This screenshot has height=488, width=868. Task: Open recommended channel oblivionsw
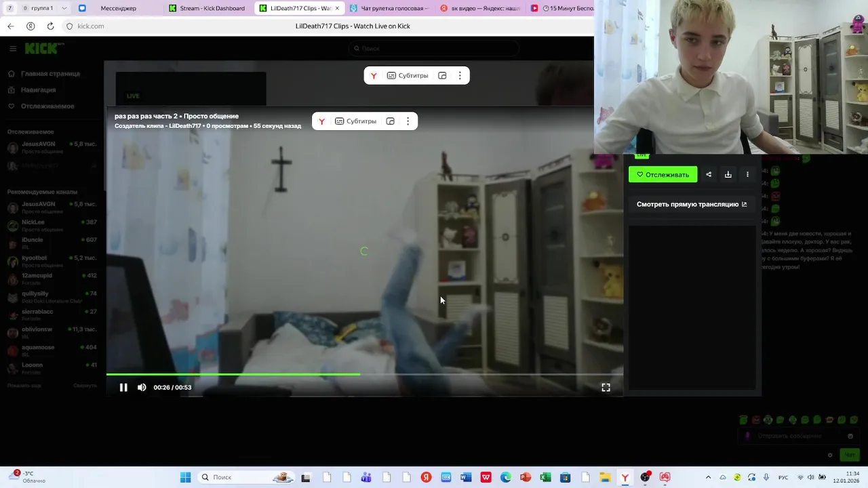pos(52,333)
